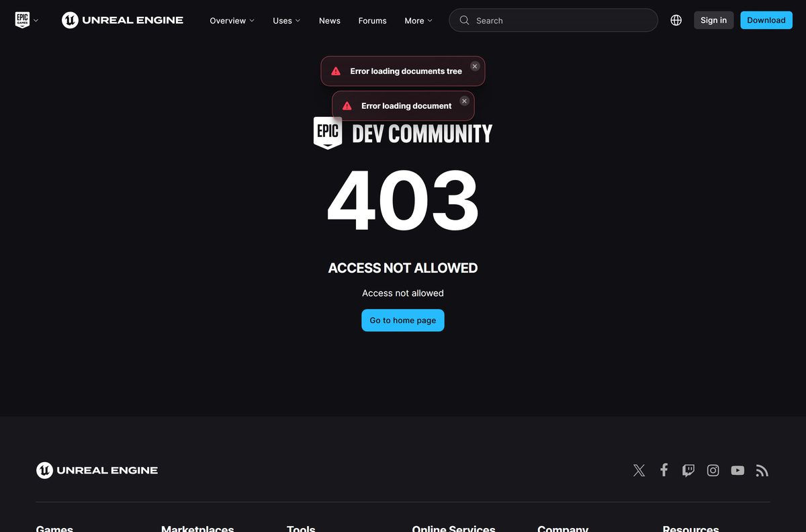806x532 pixels.
Task: Open the Uses dropdown menu
Action: pos(286,21)
